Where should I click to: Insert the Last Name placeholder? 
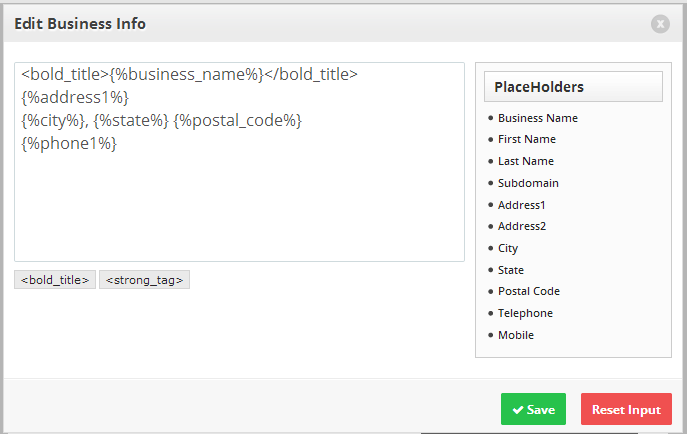(525, 161)
